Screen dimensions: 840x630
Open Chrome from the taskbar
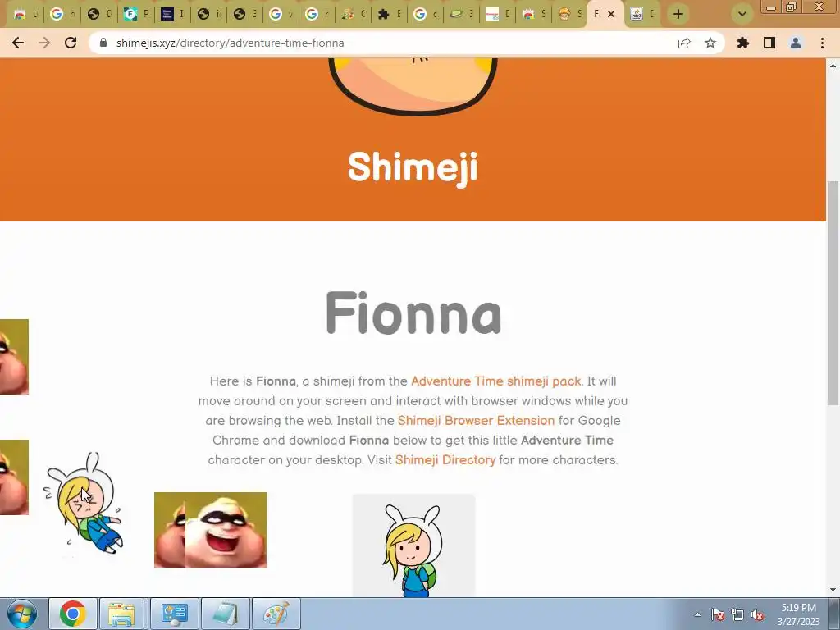click(x=73, y=614)
